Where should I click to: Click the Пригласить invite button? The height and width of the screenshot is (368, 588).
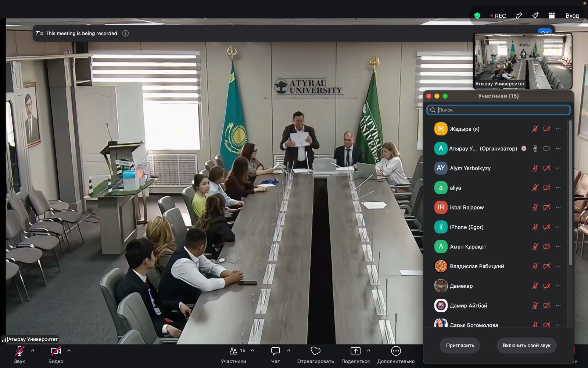[460, 346]
